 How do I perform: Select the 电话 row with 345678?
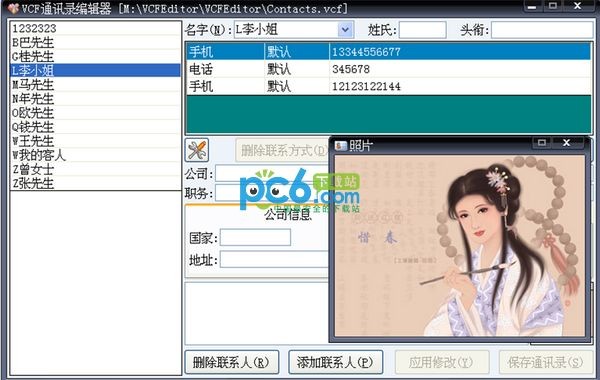(x=389, y=69)
